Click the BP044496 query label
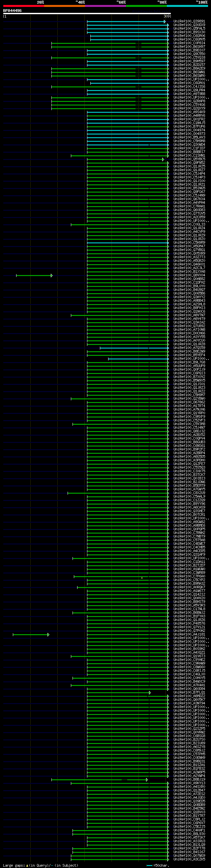211x868 pixels. coord(13,11)
